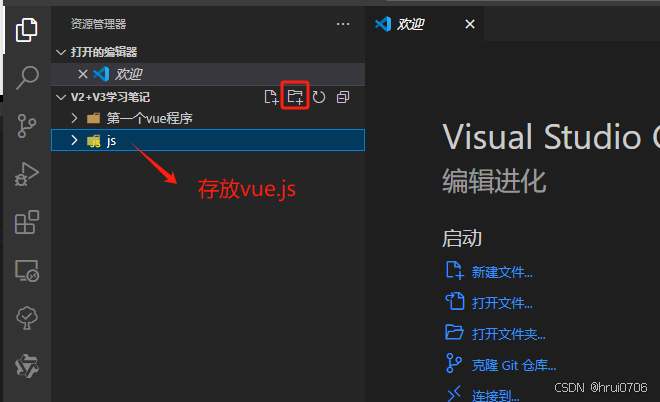Image resolution: width=660 pixels, height=402 pixels.
Task: Open the Search view in activity bar
Action: [x=27, y=78]
